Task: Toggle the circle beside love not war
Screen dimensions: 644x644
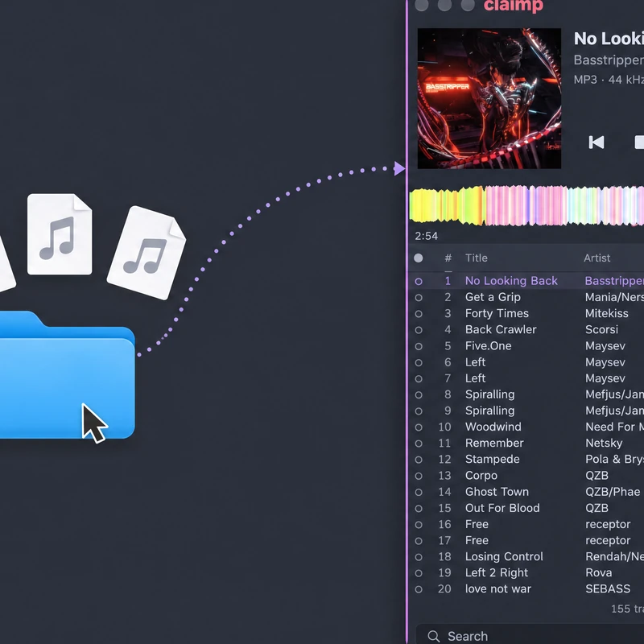Action: pyautogui.click(x=419, y=589)
